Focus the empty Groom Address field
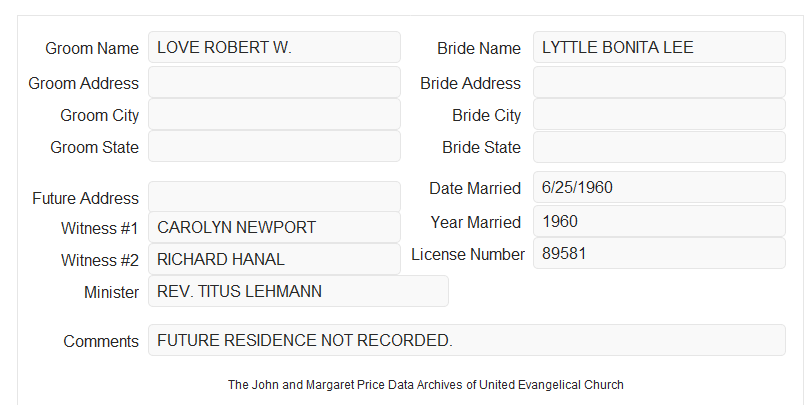Viewport: 805px width, 405px height. (x=274, y=82)
